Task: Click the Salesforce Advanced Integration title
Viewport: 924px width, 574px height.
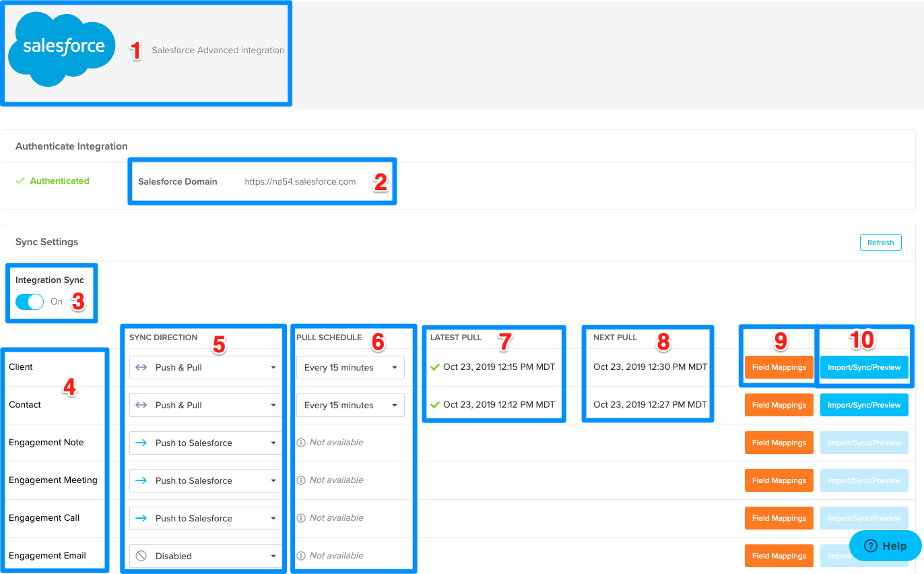Action: tap(218, 50)
